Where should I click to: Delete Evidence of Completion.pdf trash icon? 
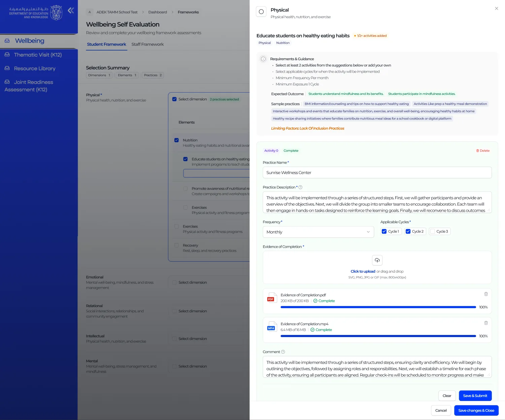click(x=486, y=294)
